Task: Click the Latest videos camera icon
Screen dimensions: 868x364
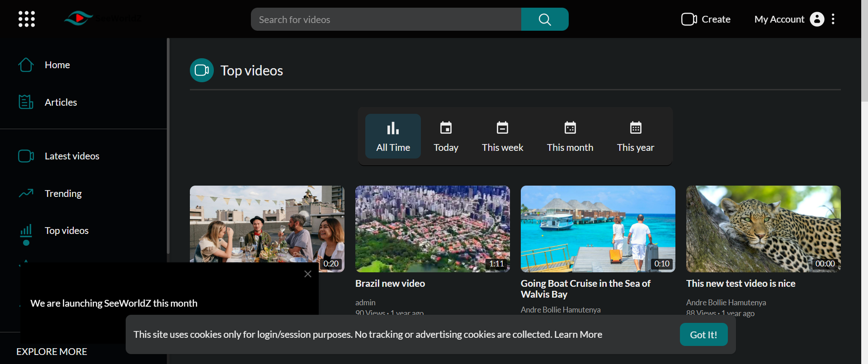Action: point(26,156)
